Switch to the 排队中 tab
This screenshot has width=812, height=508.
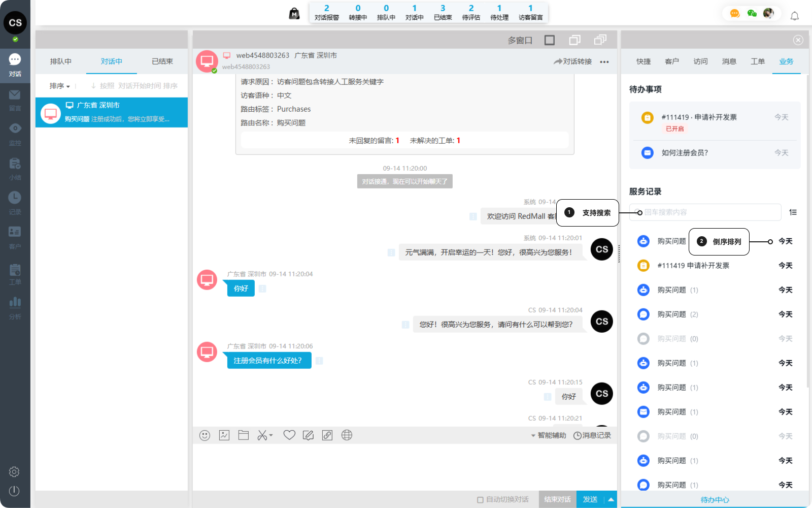click(x=61, y=61)
